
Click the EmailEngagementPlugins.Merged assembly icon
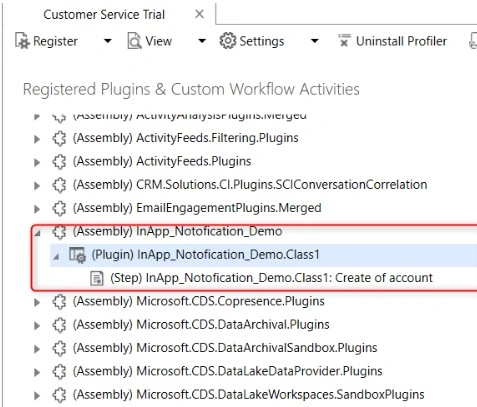tap(59, 208)
